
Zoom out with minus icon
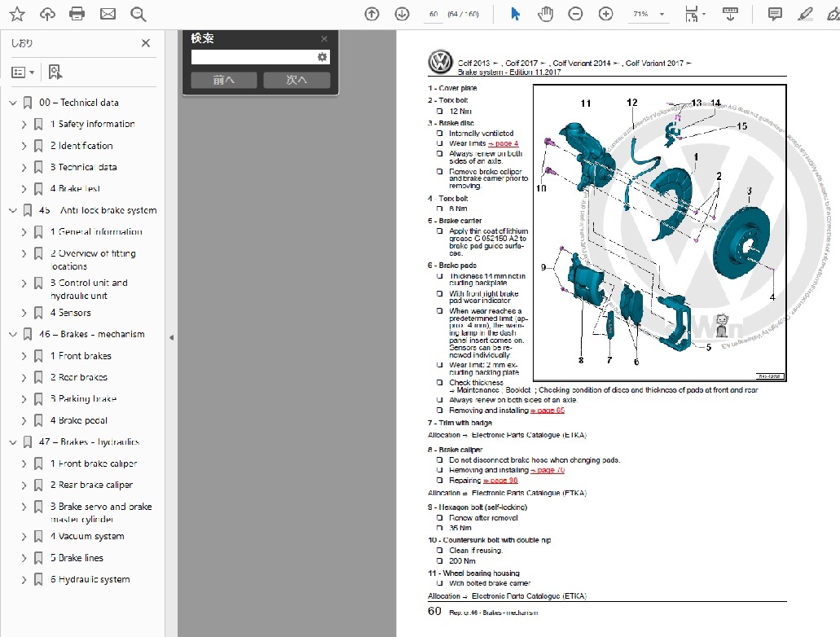pos(575,14)
